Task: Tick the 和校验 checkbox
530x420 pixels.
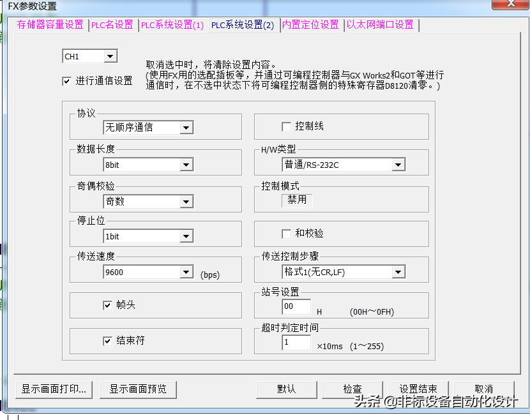Action: coord(286,234)
